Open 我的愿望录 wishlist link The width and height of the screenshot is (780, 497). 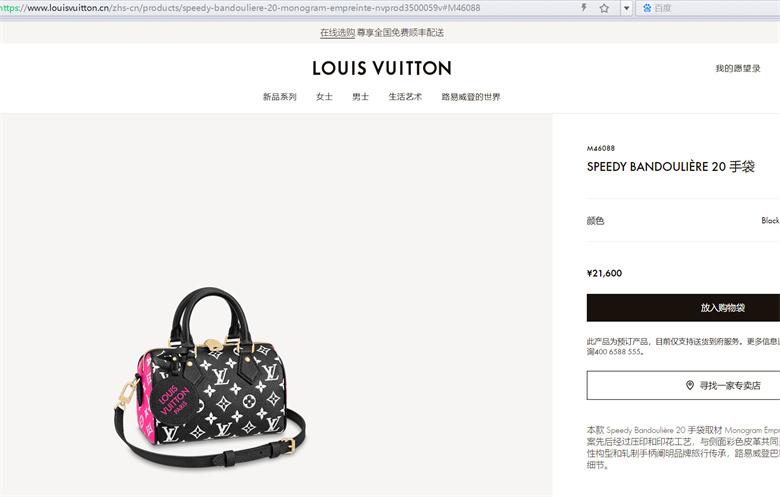click(x=738, y=69)
